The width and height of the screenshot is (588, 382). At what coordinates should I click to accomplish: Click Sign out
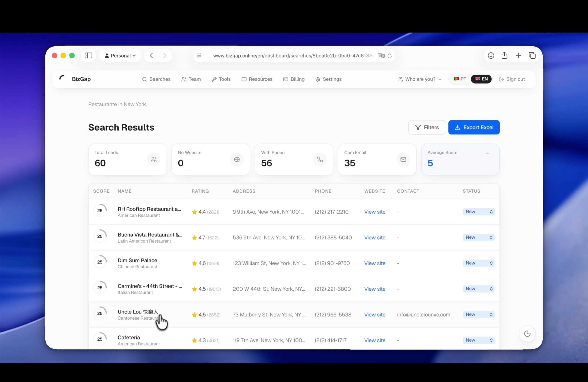(x=512, y=79)
